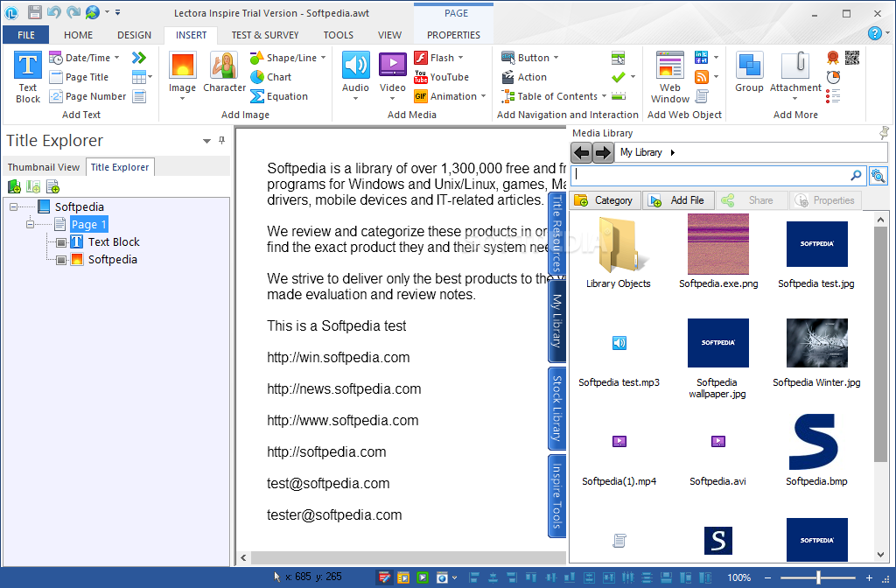The height and width of the screenshot is (588, 896).
Task: Insert a QR code
Action: (852, 58)
